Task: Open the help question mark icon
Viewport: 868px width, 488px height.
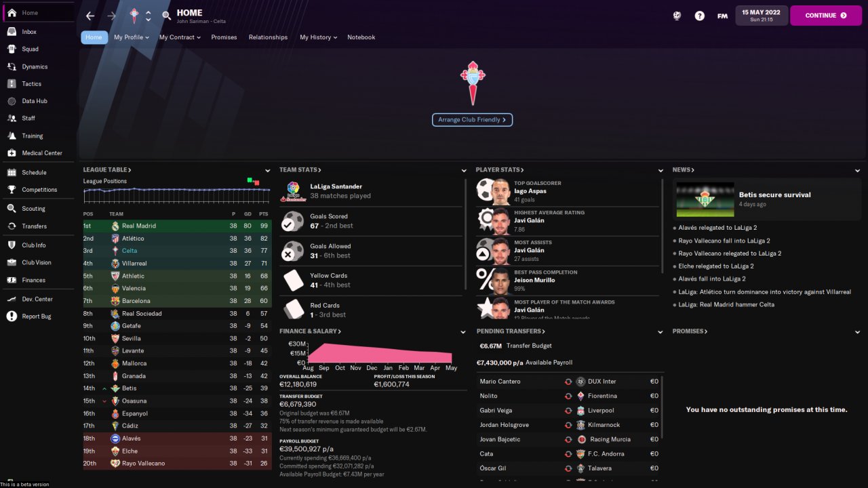Action: pyautogui.click(x=700, y=16)
